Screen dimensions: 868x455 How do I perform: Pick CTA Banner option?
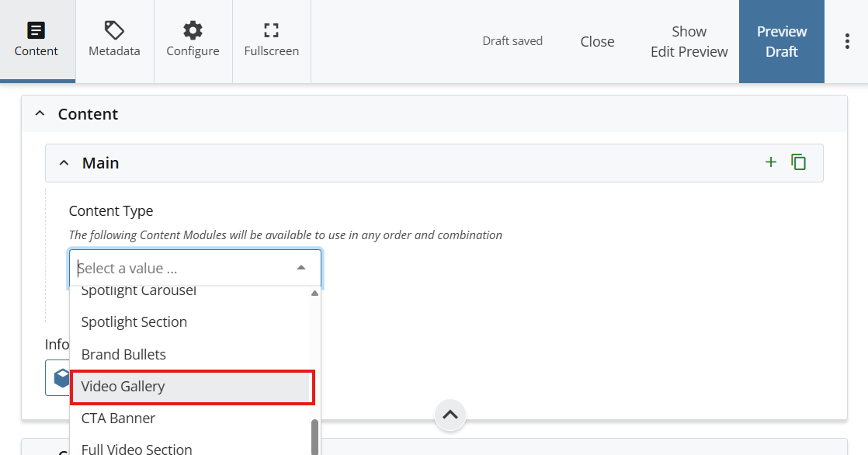pyautogui.click(x=118, y=419)
